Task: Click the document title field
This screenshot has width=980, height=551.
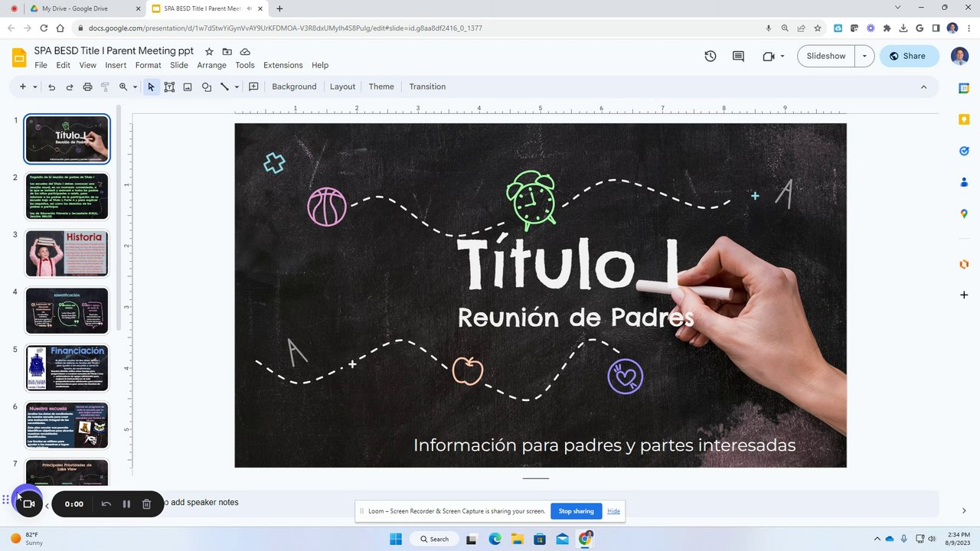Action: coord(114,51)
